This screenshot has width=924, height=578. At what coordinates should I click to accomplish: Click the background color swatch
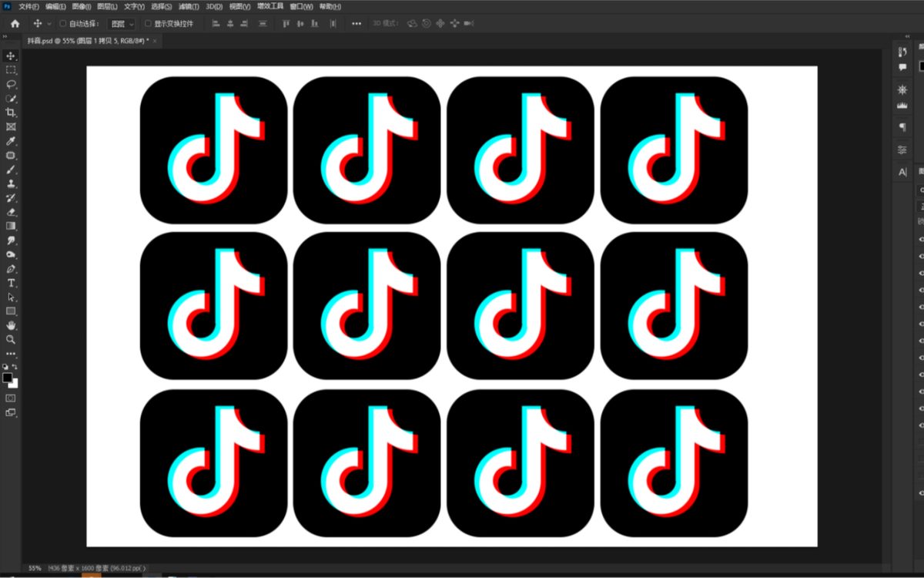[x=15, y=384]
